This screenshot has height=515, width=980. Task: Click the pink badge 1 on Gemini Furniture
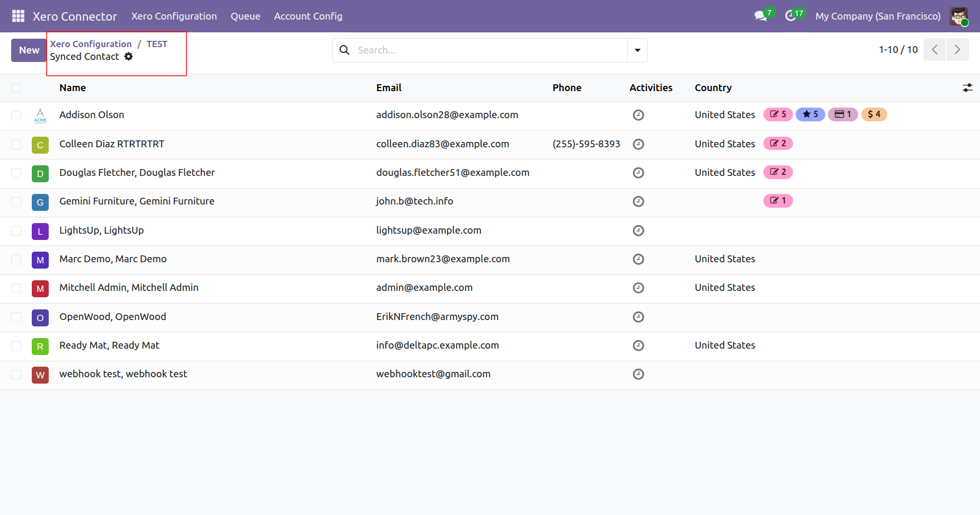[778, 201]
